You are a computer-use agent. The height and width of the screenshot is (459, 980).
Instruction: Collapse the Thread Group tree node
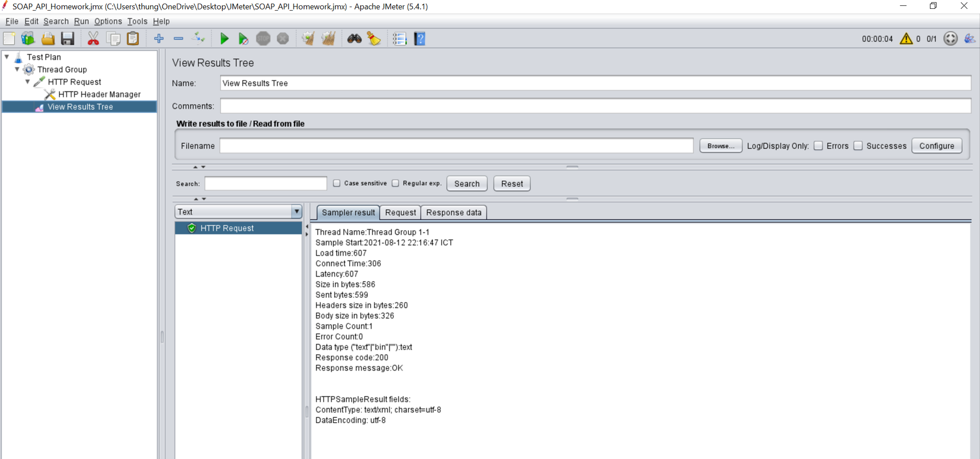coord(17,70)
